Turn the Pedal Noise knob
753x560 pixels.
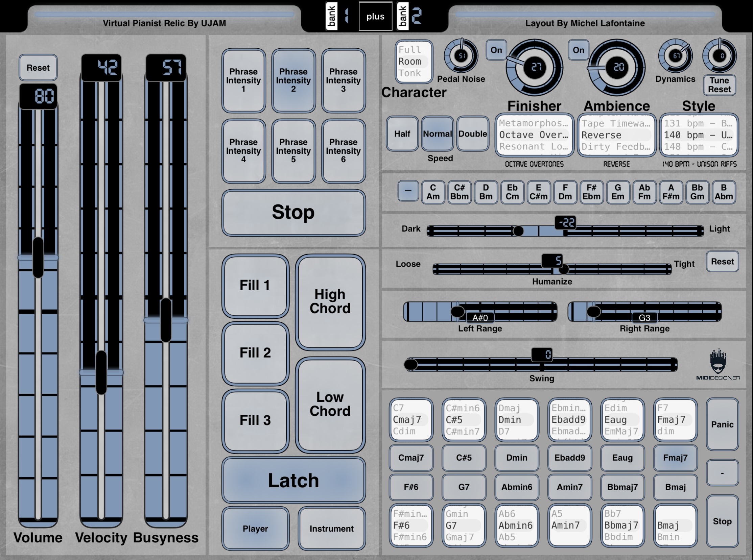pos(461,56)
